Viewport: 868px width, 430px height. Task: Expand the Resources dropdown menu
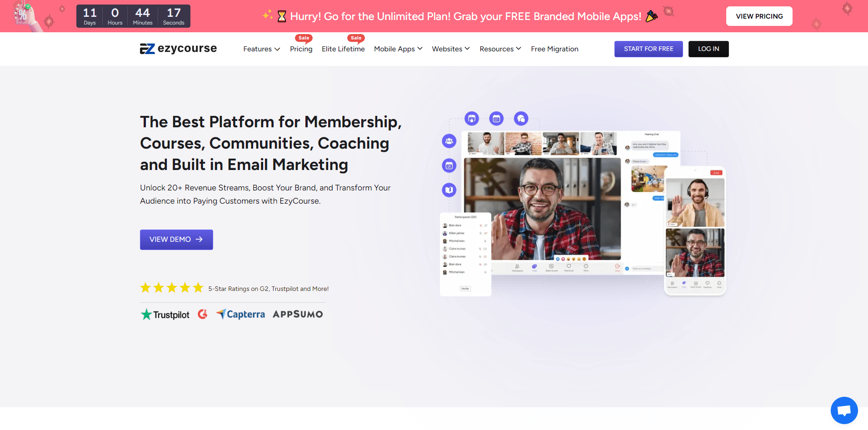[x=500, y=49]
